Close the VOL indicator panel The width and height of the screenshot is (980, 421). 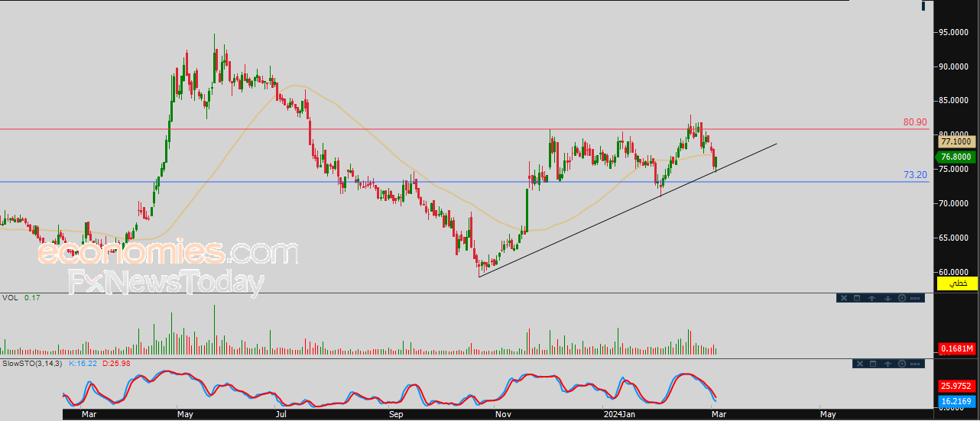843,298
